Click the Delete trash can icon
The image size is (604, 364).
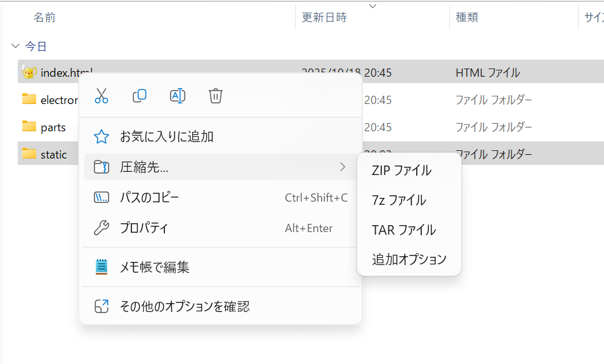216,96
